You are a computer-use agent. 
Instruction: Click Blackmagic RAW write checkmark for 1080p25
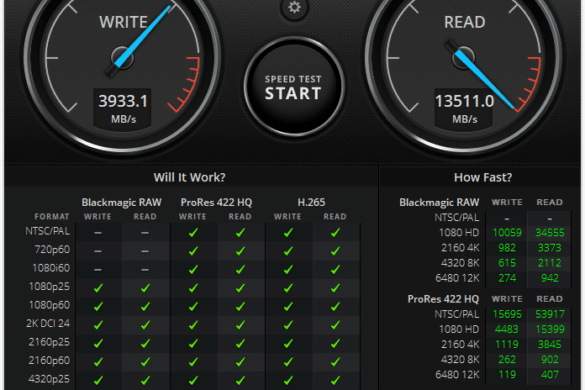[98, 288]
